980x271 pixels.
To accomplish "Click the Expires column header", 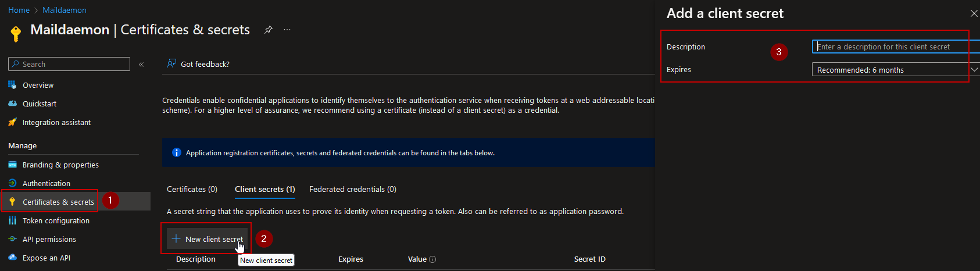I will [x=350, y=259].
